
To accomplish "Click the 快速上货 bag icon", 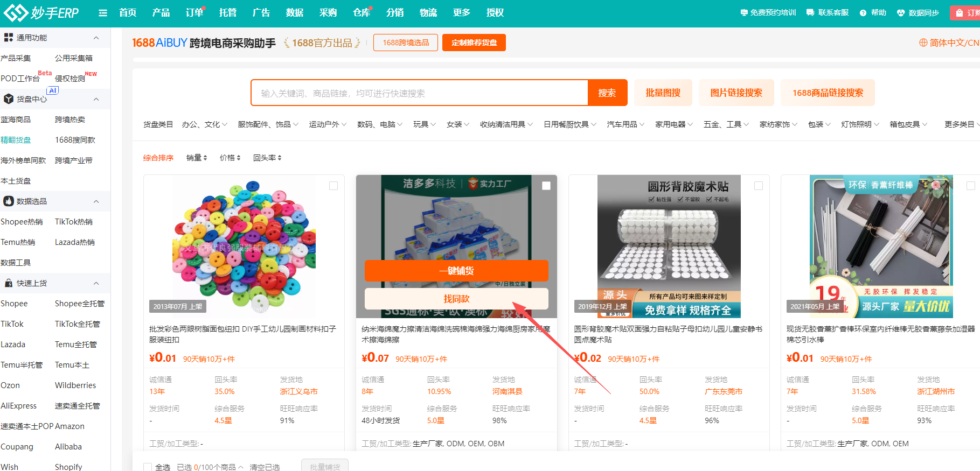I will pyautogui.click(x=9, y=283).
